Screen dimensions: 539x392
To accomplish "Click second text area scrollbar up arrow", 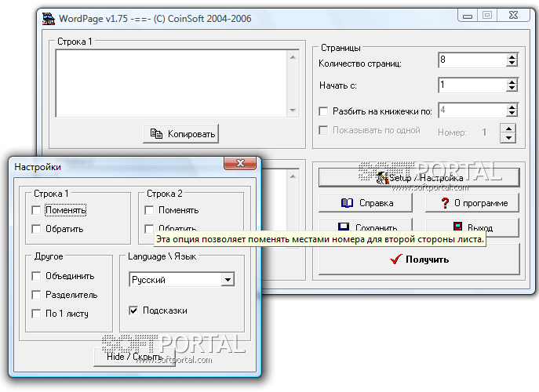I will (293, 176).
